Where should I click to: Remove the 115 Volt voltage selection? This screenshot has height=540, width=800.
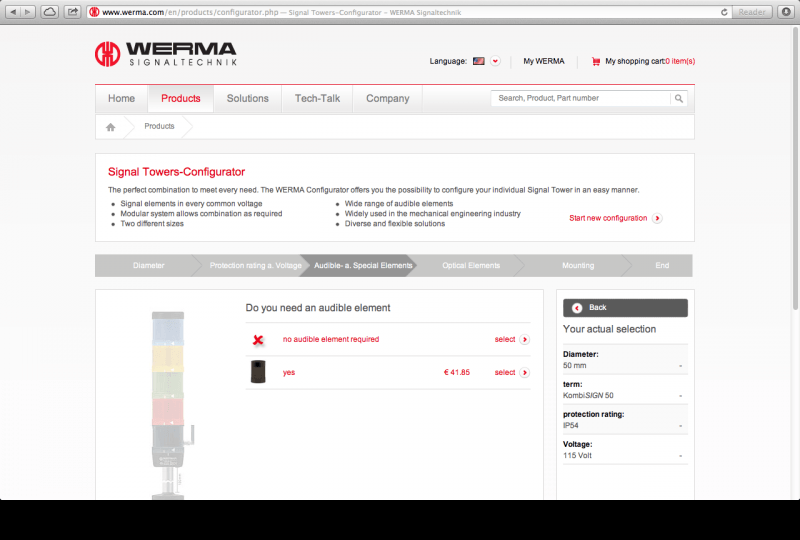pos(681,456)
